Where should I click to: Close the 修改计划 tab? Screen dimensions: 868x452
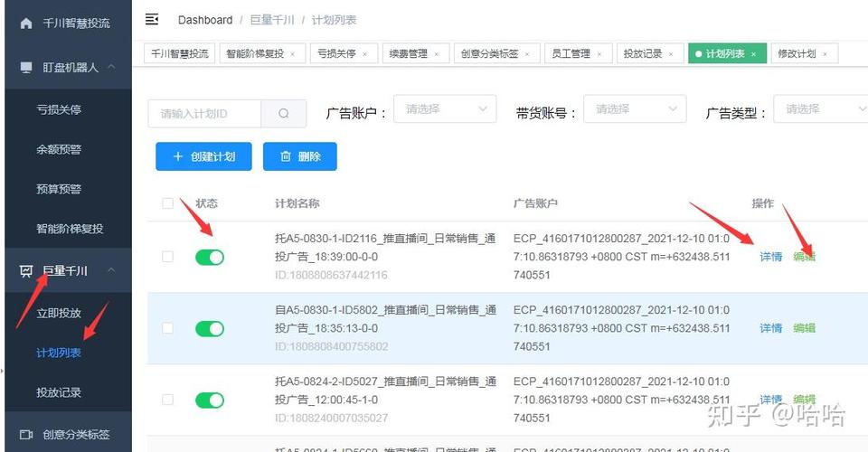tap(825, 54)
